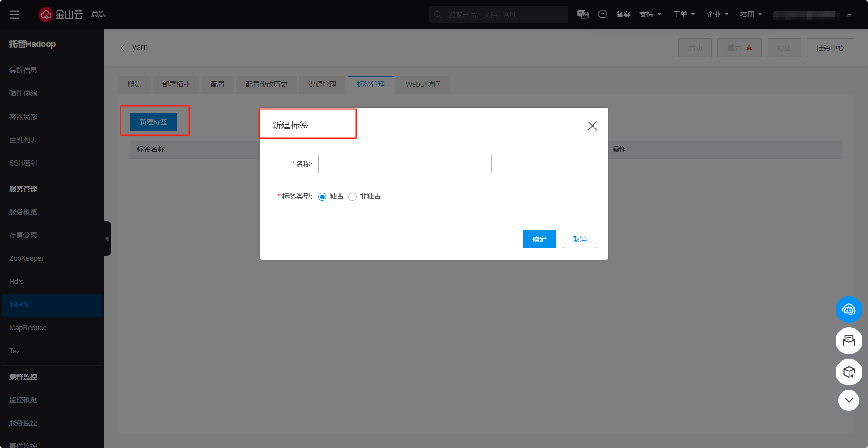This screenshot has width=868, height=448.
Task: Click the floating cube icon button
Action: [849, 372]
